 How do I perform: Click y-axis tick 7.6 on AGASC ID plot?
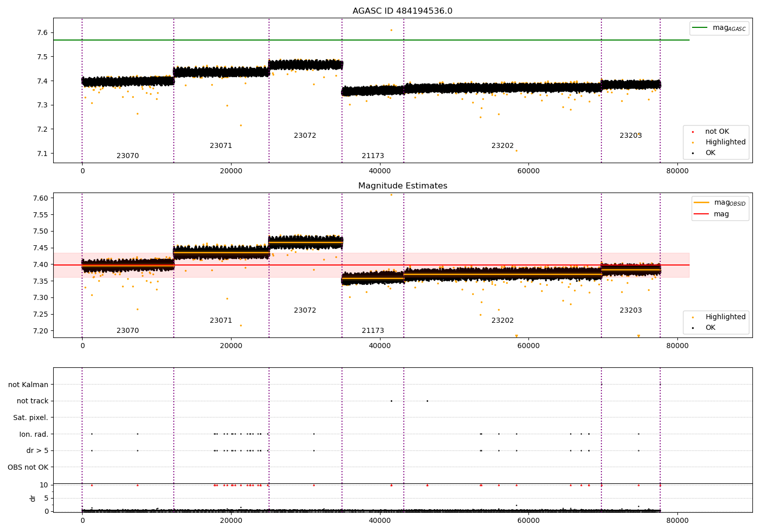pyautogui.click(x=42, y=33)
